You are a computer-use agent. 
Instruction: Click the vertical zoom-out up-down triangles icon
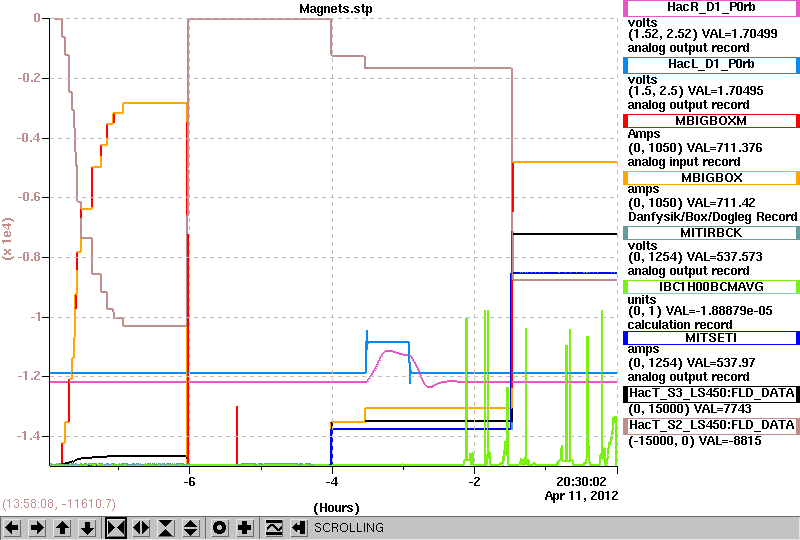coord(191,528)
